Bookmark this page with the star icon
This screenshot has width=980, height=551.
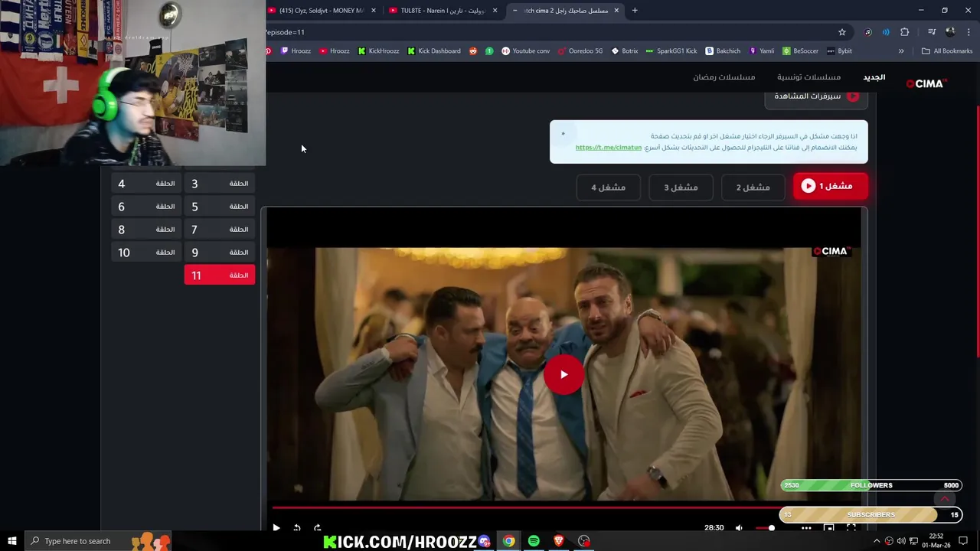point(842,32)
